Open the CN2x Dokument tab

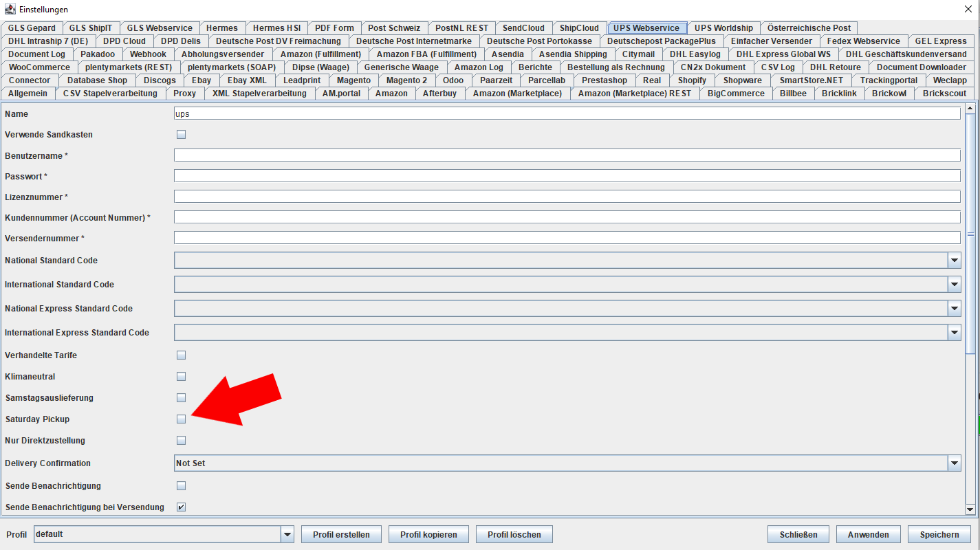click(712, 67)
